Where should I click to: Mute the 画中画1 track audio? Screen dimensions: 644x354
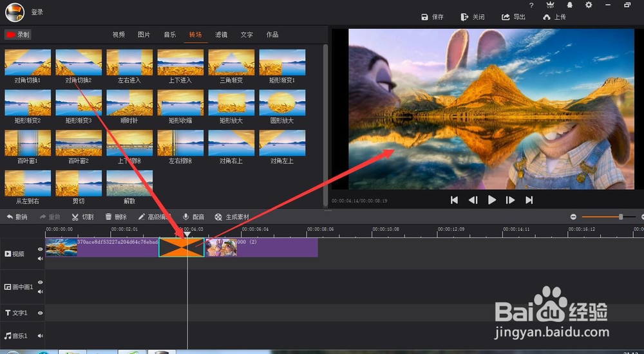click(40, 292)
